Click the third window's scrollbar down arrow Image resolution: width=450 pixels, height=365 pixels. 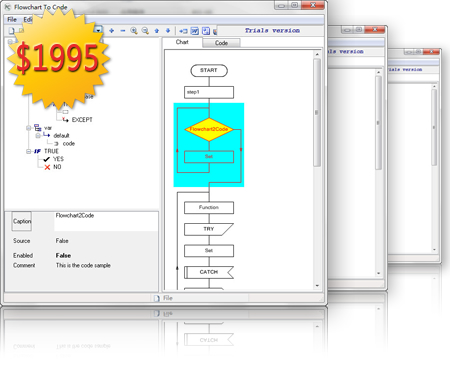pyautogui.click(x=434, y=249)
